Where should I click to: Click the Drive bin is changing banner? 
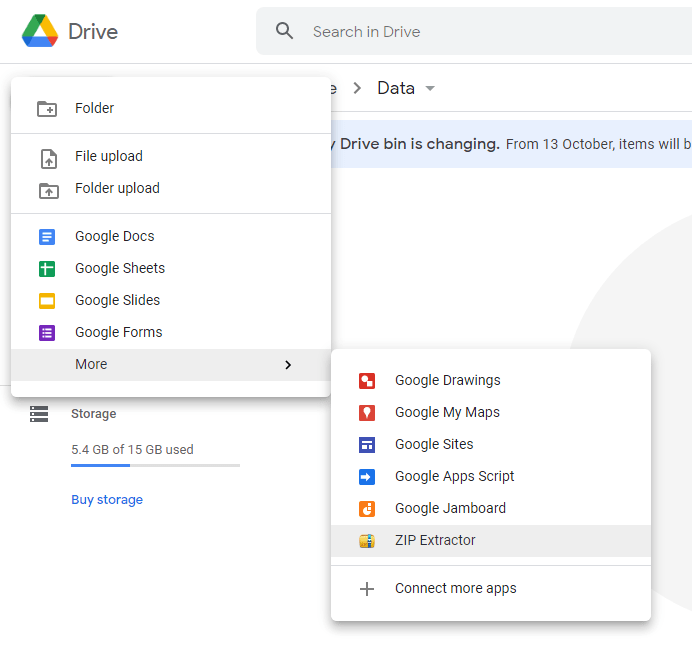(511, 144)
